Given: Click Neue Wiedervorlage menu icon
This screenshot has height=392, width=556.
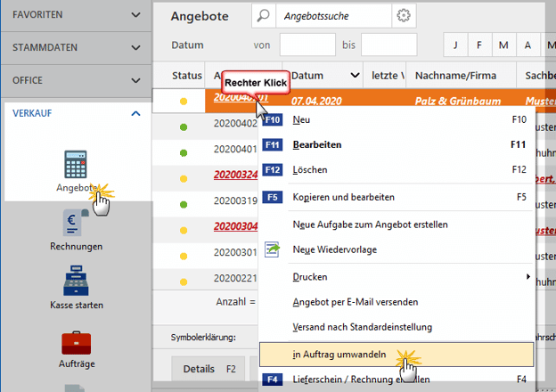Looking at the screenshot, I should [x=273, y=249].
